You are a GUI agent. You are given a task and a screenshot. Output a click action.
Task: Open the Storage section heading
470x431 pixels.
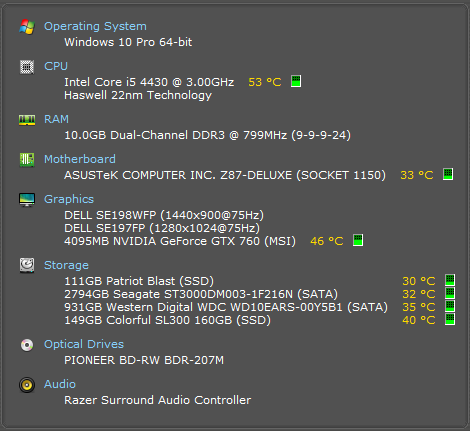point(66,265)
